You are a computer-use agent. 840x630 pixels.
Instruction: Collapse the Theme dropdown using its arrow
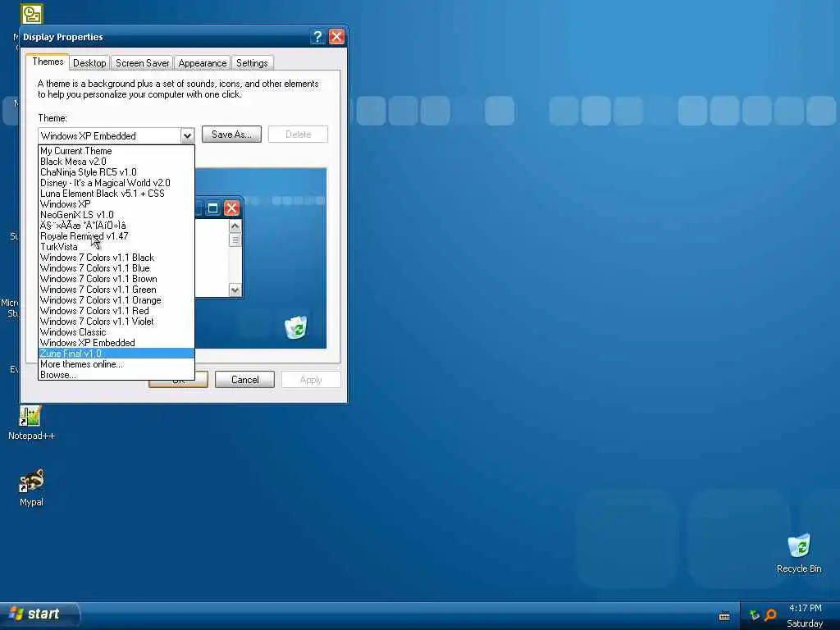click(x=187, y=136)
